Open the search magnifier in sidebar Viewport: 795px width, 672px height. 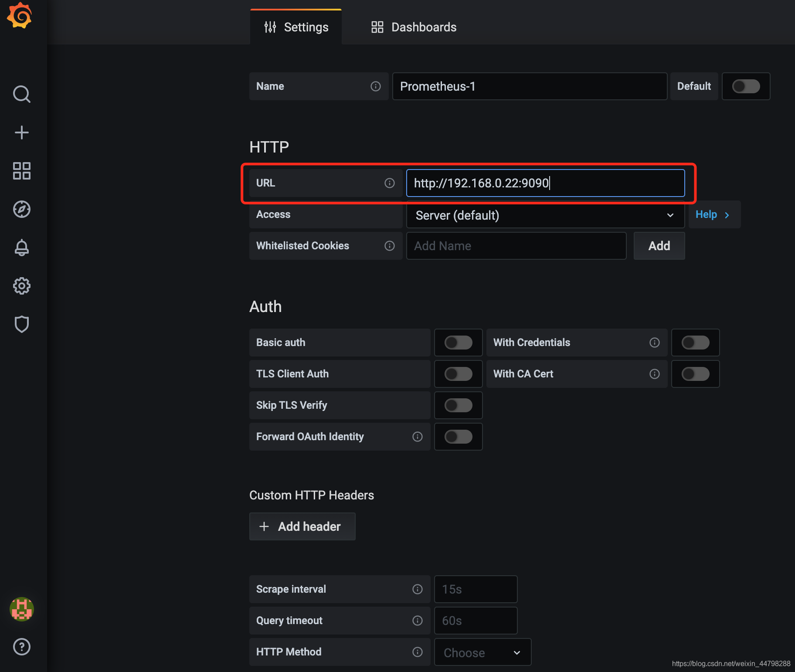pyautogui.click(x=21, y=94)
